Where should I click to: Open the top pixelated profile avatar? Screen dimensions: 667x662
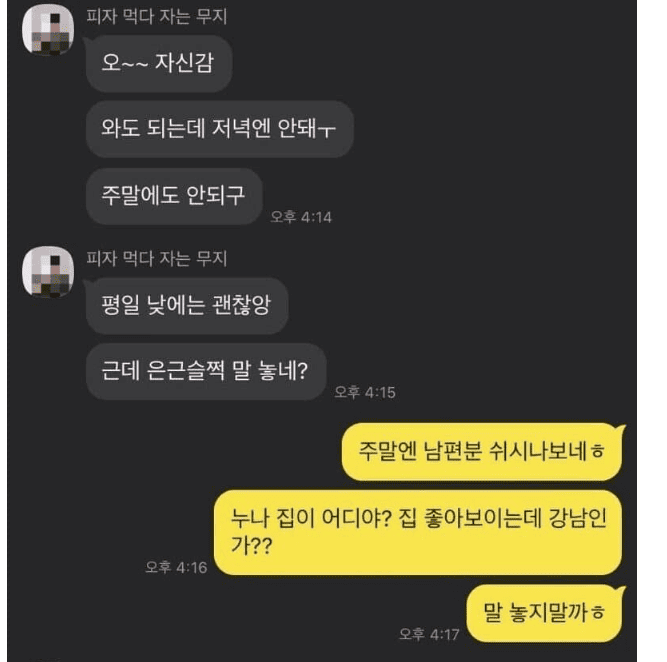coord(48,29)
